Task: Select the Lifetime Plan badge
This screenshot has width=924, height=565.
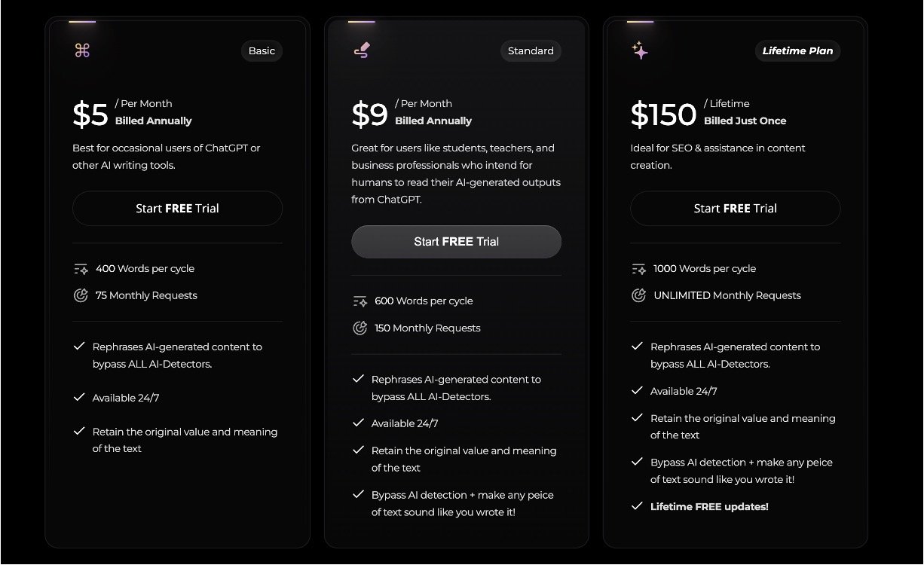Action: pos(797,50)
